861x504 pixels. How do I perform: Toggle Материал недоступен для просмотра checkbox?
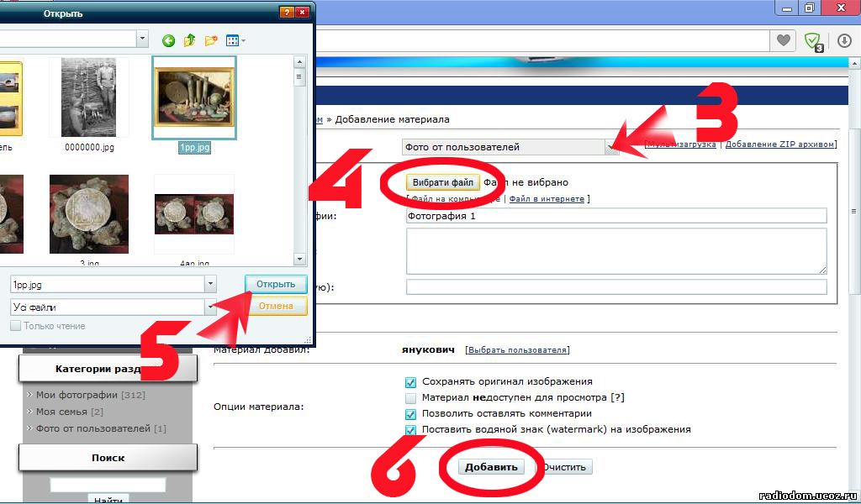coord(410,397)
